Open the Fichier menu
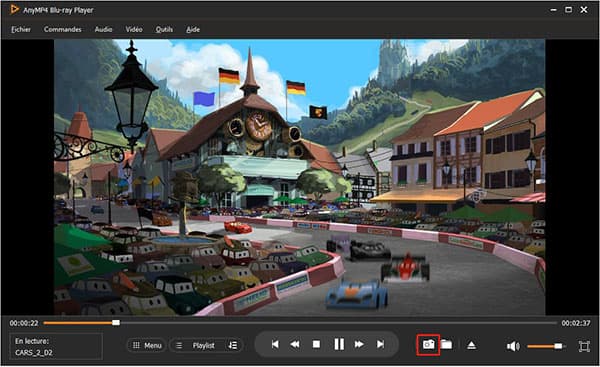The width and height of the screenshot is (600, 367). pyautogui.click(x=21, y=29)
